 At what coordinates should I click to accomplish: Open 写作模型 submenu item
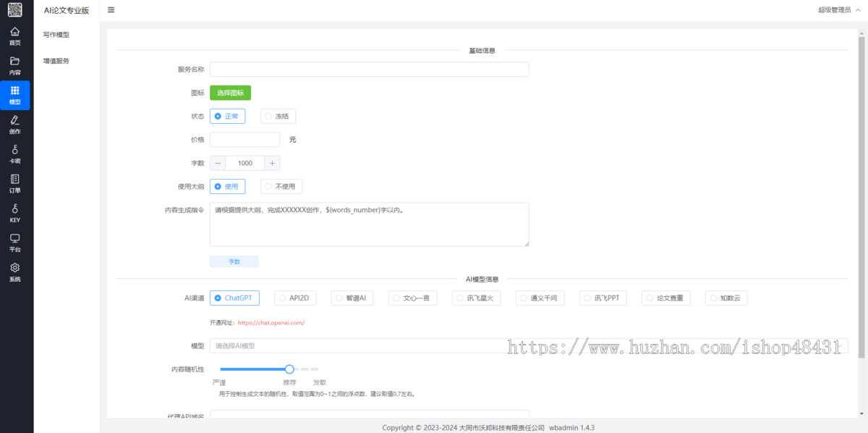[x=56, y=34]
